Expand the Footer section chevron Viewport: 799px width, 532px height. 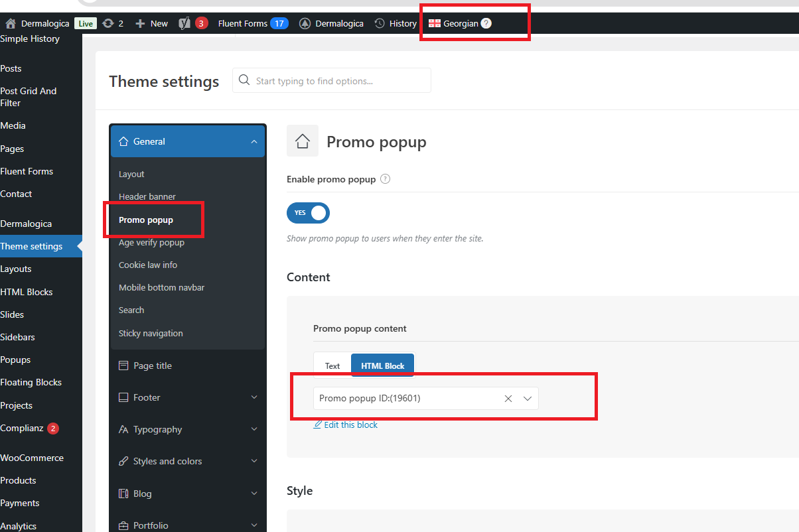(254, 397)
